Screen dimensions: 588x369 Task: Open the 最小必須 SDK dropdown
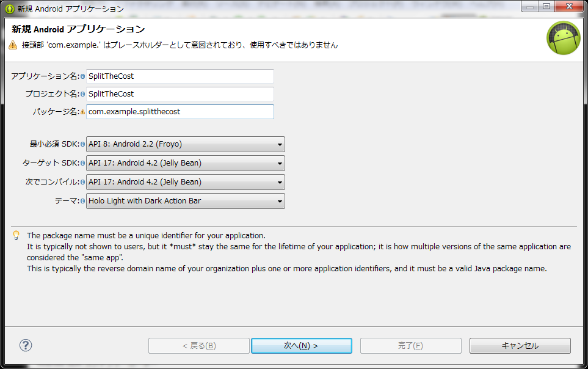coord(185,144)
